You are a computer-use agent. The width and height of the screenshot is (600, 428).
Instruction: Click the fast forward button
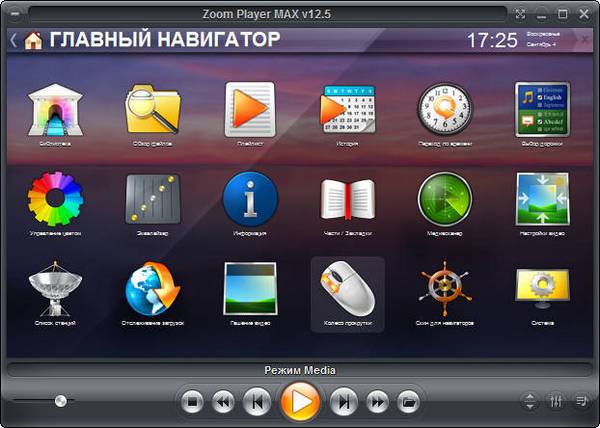[x=377, y=402]
